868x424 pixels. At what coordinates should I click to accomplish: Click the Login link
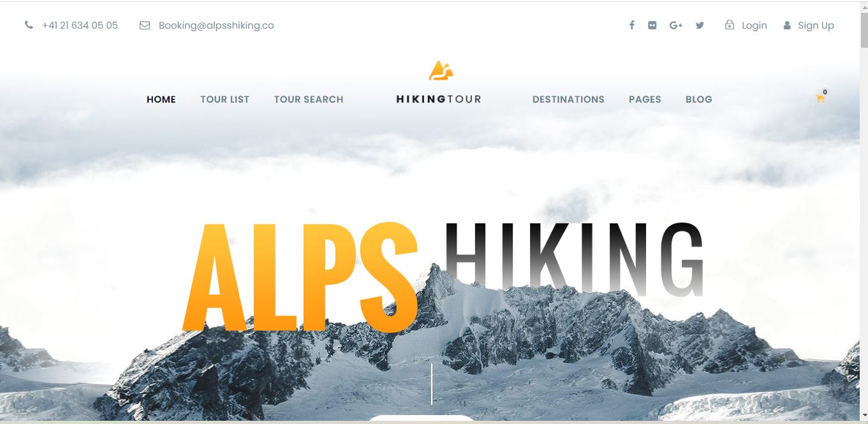pos(754,26)
